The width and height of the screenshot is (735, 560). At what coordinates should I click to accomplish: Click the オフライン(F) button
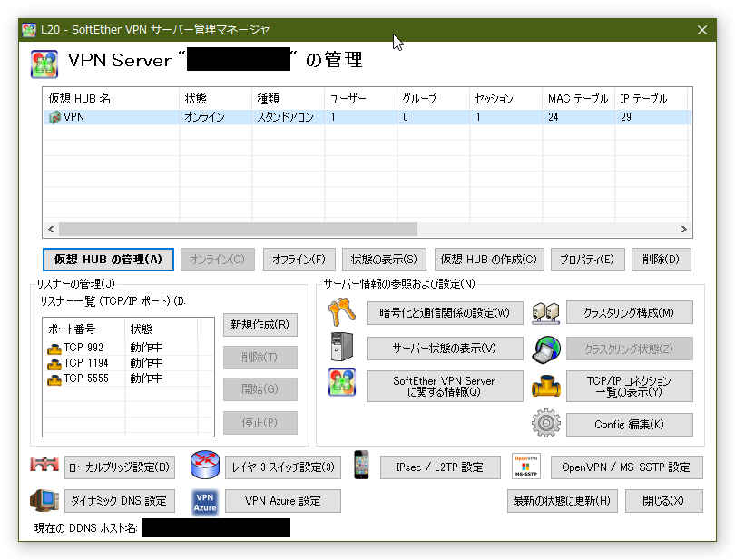pyautogui.click(x=299, y=260)
